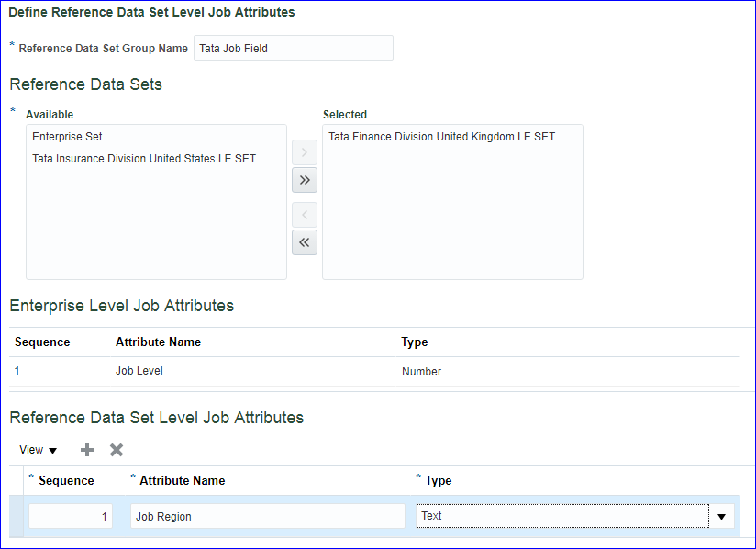Click the Sequence input field
This screenshot has height=549, width=756.
71,517
